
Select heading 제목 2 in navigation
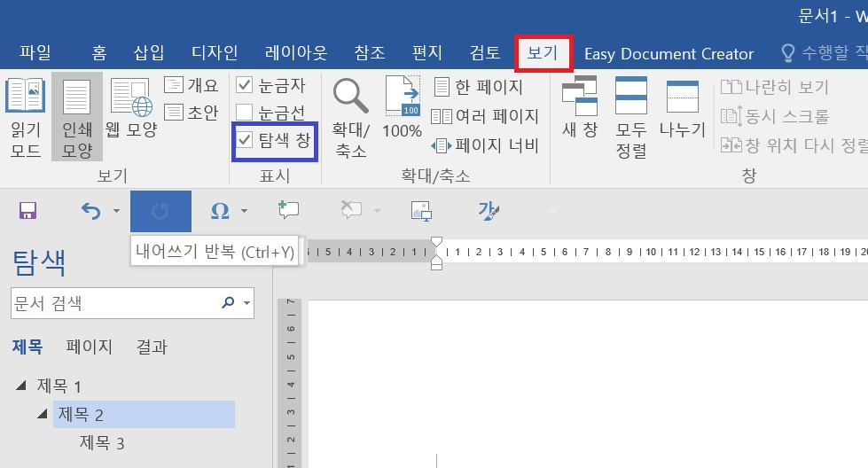(x=144, y=414)
